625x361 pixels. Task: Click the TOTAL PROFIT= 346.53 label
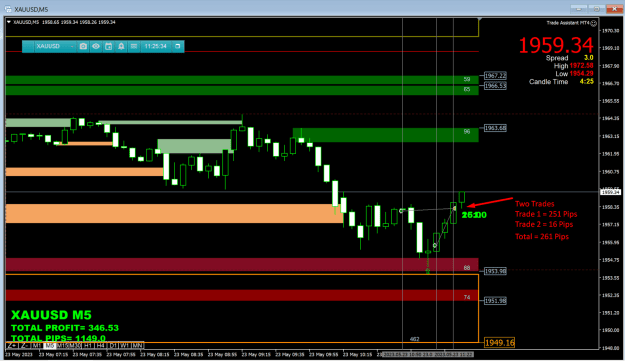[65, 328]
